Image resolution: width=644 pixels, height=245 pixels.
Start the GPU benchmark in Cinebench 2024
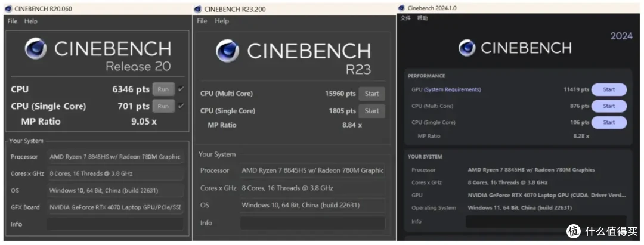[x=609, y=89]
